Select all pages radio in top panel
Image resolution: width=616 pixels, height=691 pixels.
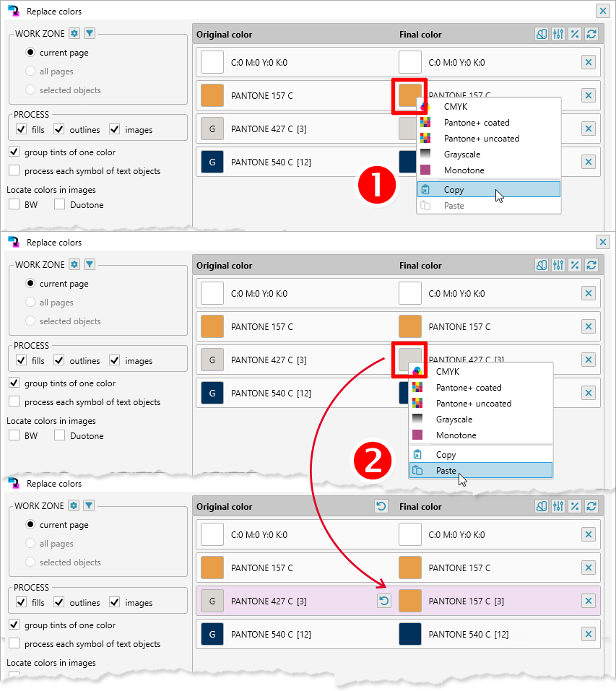[x=30, y=71]
